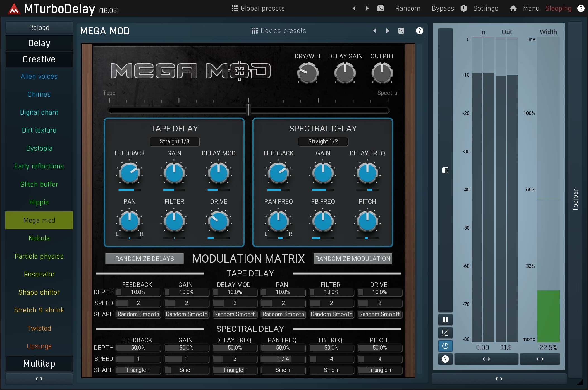Click the Settings shield icon
The width and height of the screenshot is (588, 390).
tap(464, 8)
